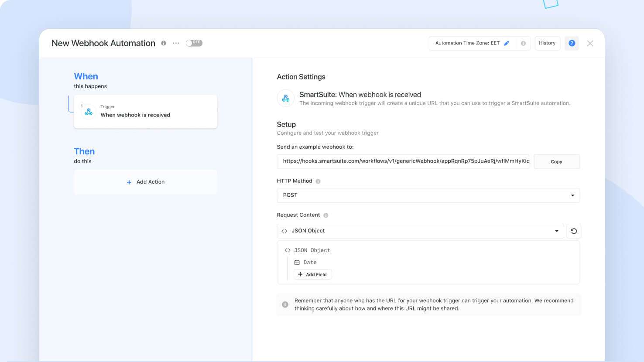Click the 'When' section heading
644x362 pixels.
click(x=86, y=76)
